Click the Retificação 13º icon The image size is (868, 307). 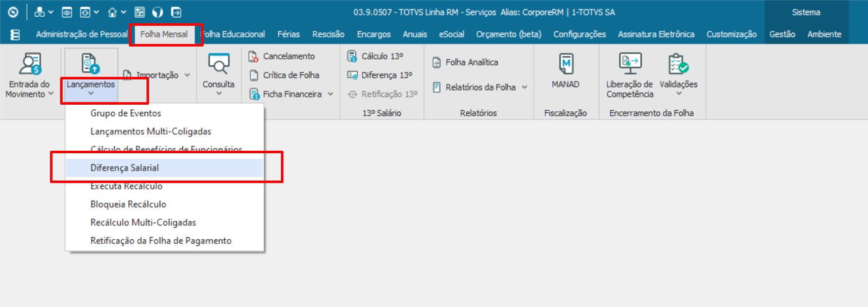pos(352,94)
